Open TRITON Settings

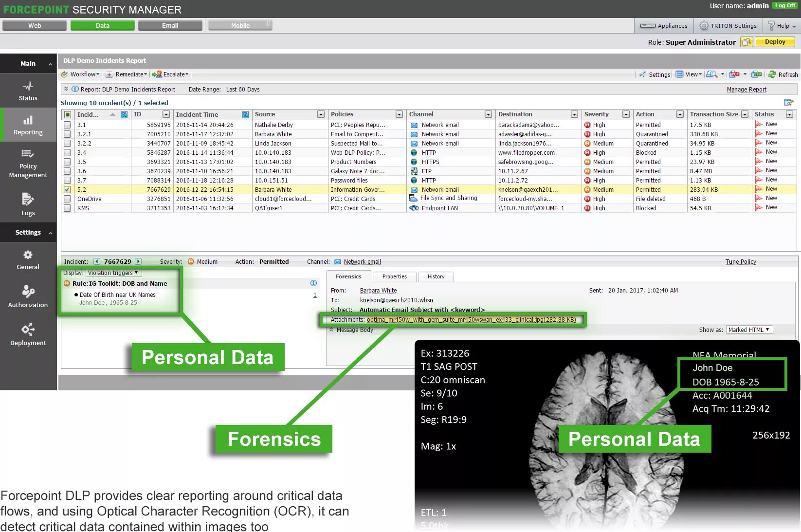tap(728, 26)
